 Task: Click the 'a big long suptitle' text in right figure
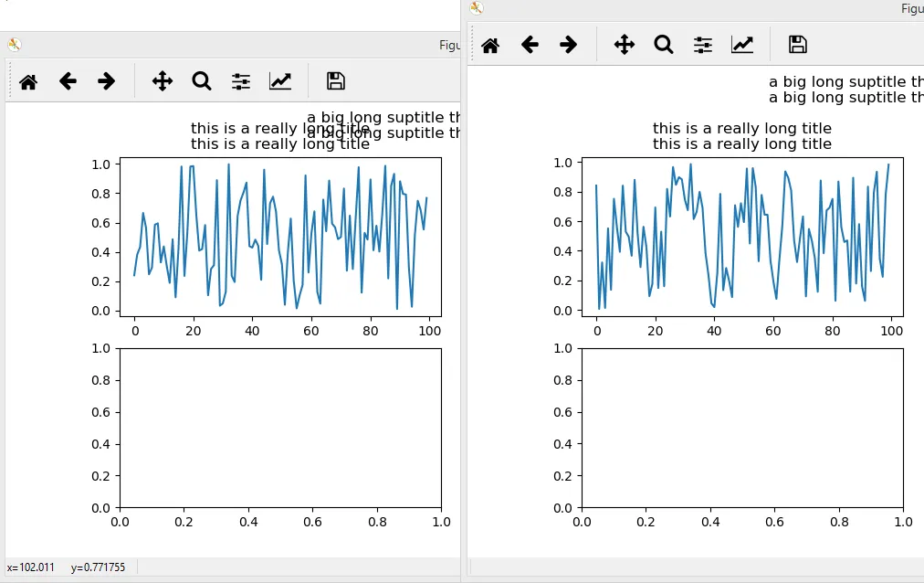tap(845, 90)
